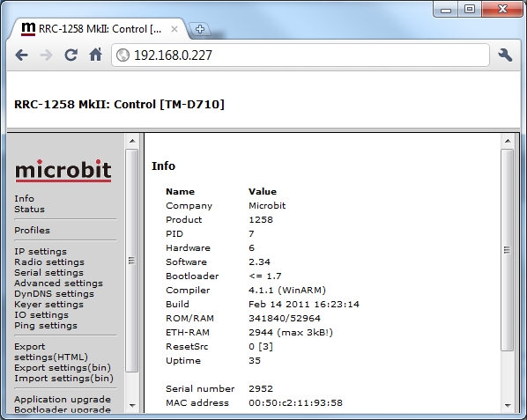
Task: Click the Bootloader value <= 1.7
Action: tap(265, 276)
